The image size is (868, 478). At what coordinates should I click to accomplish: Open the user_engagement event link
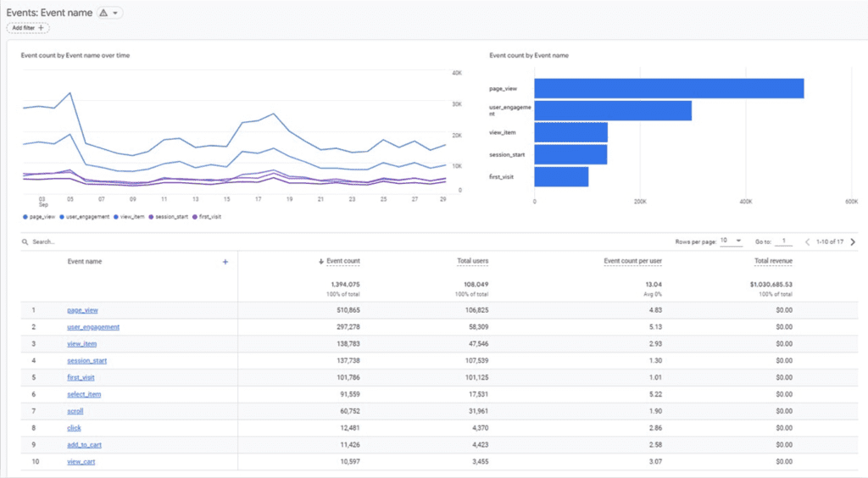tap(93, 327)
